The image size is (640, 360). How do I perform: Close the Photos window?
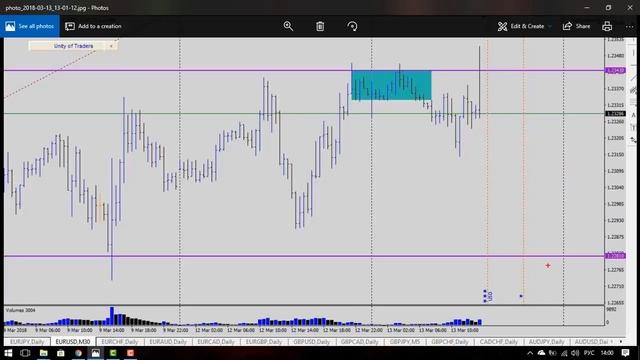630,8
